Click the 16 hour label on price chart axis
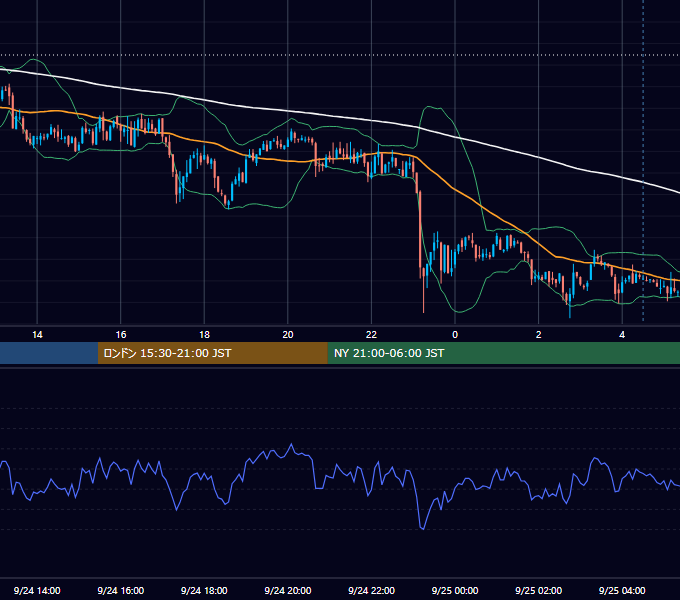Viewport: 680px width, 600px height. (121, 335)
